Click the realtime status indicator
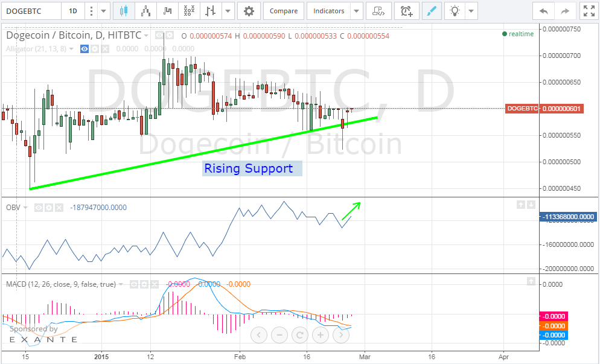Screen dimensions: 600x364 tap(518, 34)
